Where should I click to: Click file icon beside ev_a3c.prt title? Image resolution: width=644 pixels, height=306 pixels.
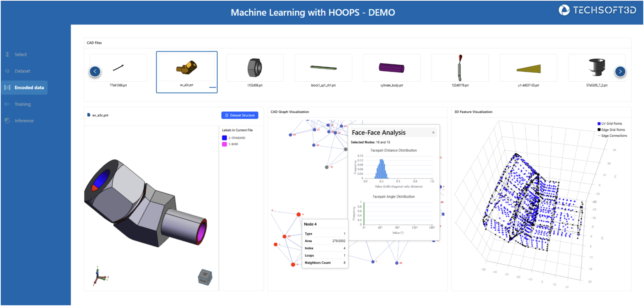88,115
